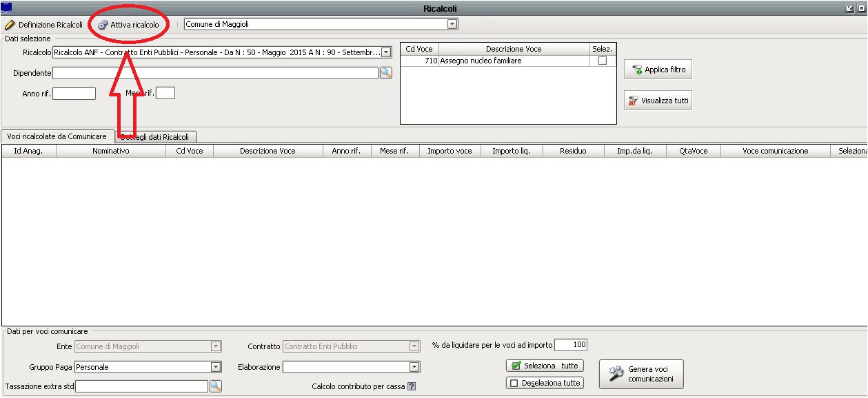Open Comune di Maggioli toolbar dropdown
The image size is (868, 398).
point(452,24)
